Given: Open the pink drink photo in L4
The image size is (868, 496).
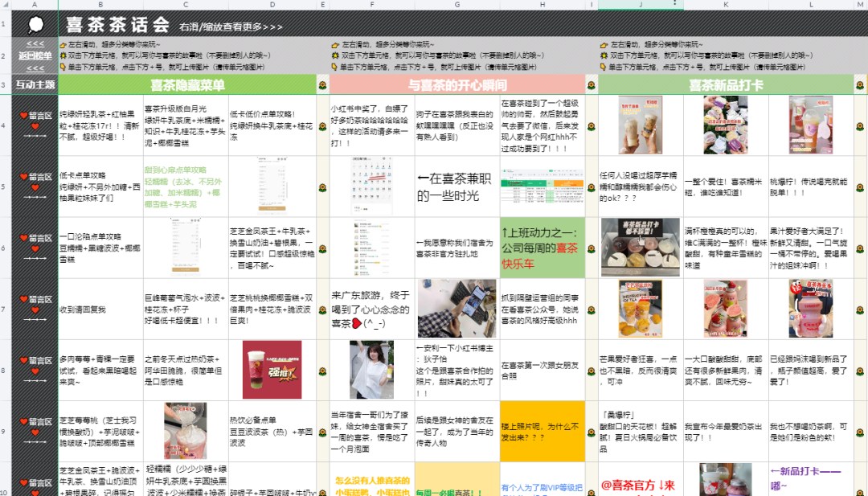Looking at the screenshot, I should coord(811,125).
